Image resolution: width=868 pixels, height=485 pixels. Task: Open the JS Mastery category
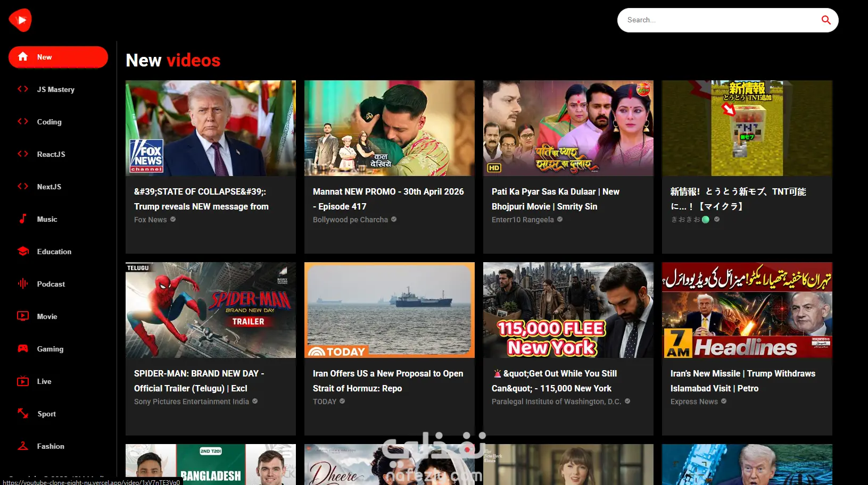[58, 89]
